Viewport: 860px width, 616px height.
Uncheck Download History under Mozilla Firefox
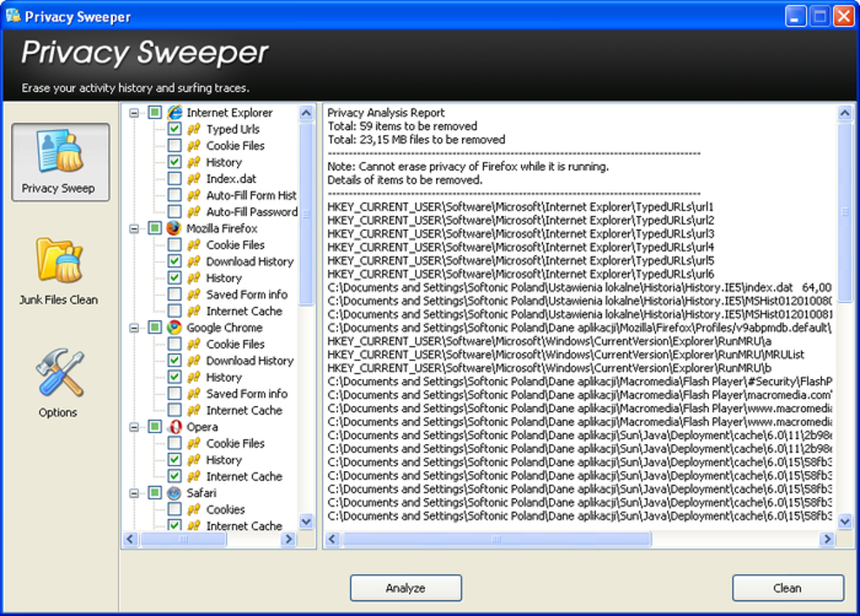click(175, 261)
